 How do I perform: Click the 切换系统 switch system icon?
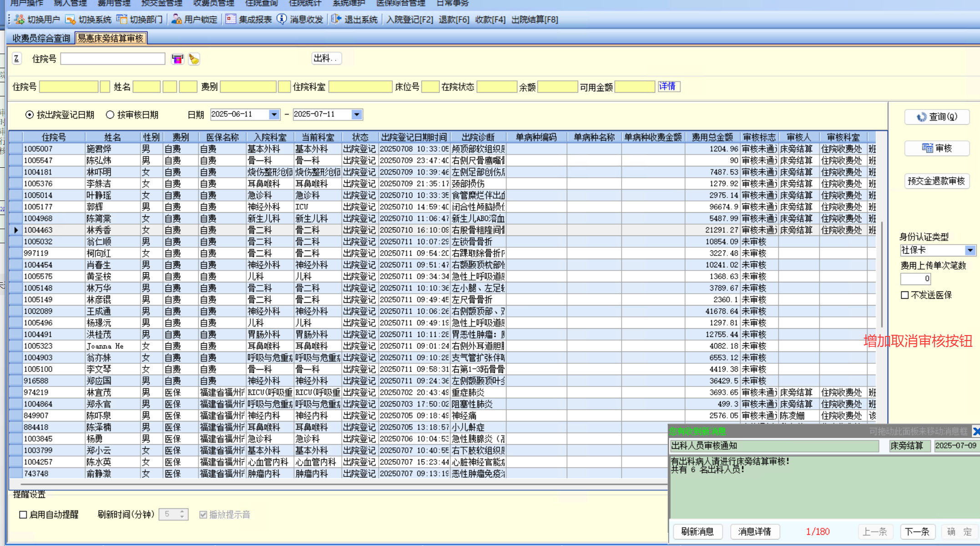pos(71,20)
